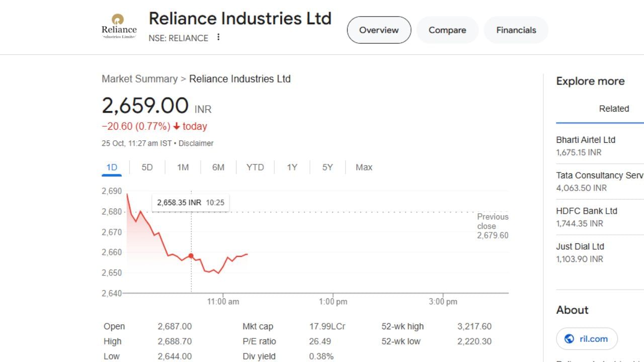Viewport: 644px width, 362px height.
Task: Click the 52-wk high value 3,217.60
Action: (474, 326)
